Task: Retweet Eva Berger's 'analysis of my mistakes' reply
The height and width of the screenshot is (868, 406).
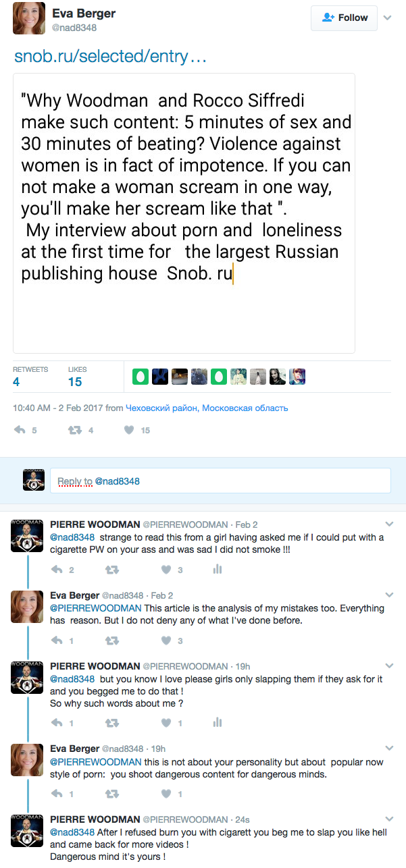Action: pyautogui.click(x=112, y=641)
